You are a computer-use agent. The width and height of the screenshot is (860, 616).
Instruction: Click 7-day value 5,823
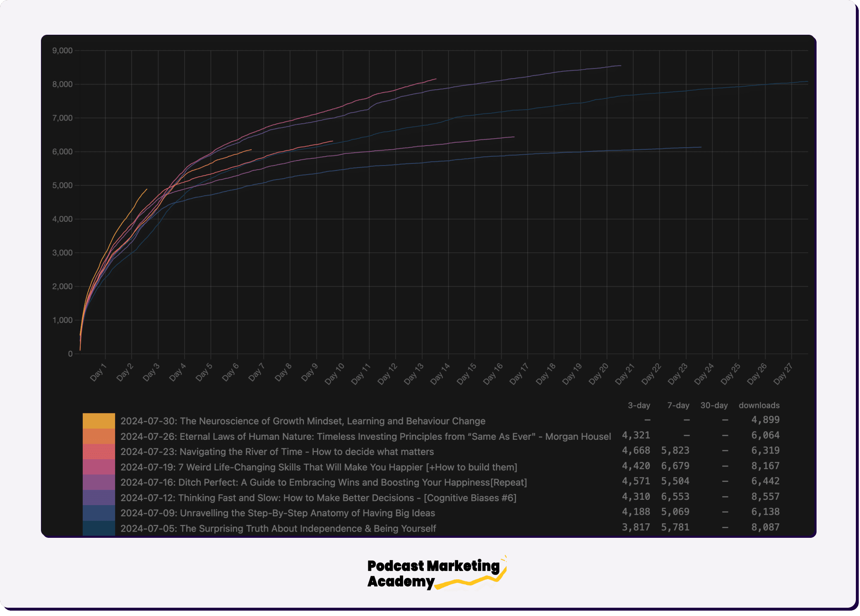coord(675,451)
